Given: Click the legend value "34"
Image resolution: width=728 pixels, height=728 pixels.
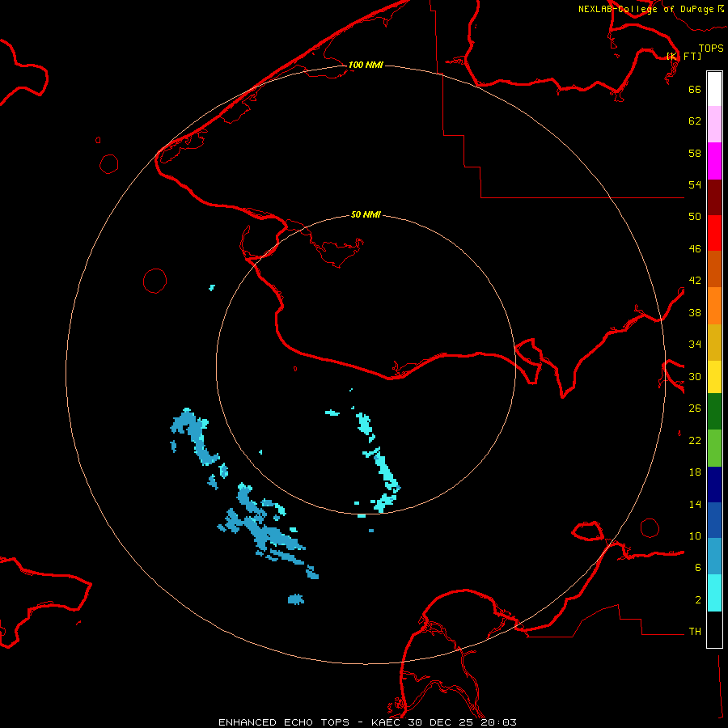Looking at the screenshot, I should coord(695,345).
